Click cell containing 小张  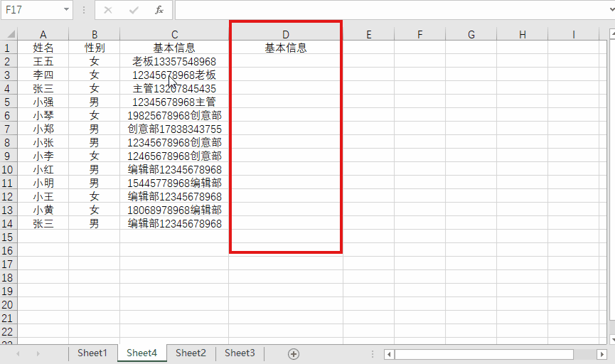click(x=43, y=142)
